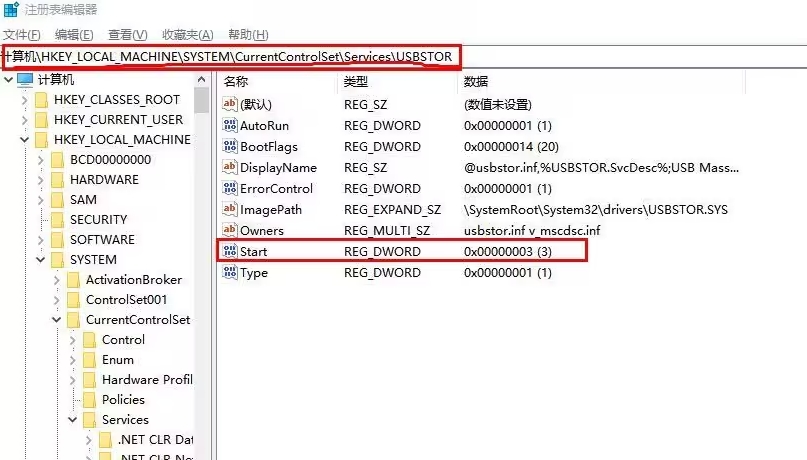Click the string icon for Owners
This screenshot has height=460, width=807.
[230, 230]
